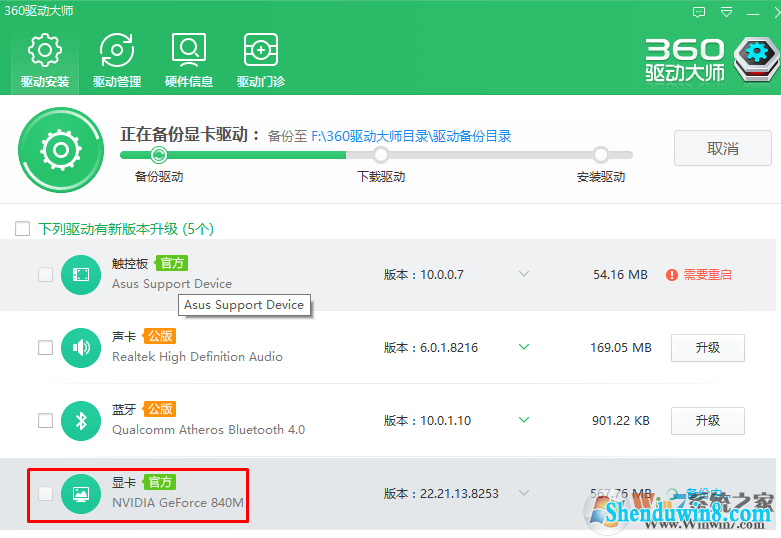Click the 公版 badge next to 蓝牙
The width and height of the screenshot is (781, 538).
point(160,409)
